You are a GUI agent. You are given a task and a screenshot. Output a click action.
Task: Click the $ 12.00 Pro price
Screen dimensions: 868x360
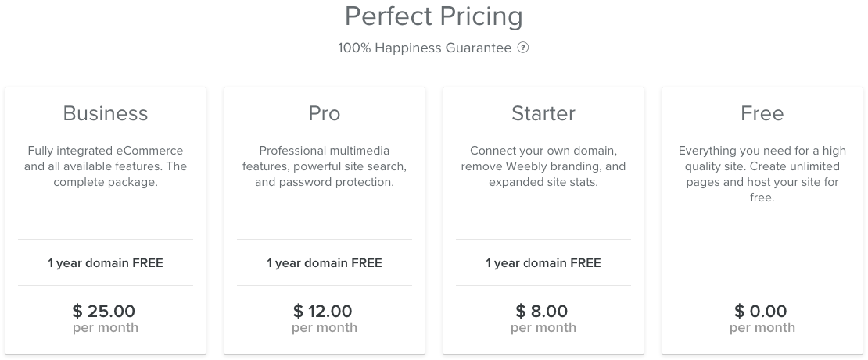tap(325, 312)
